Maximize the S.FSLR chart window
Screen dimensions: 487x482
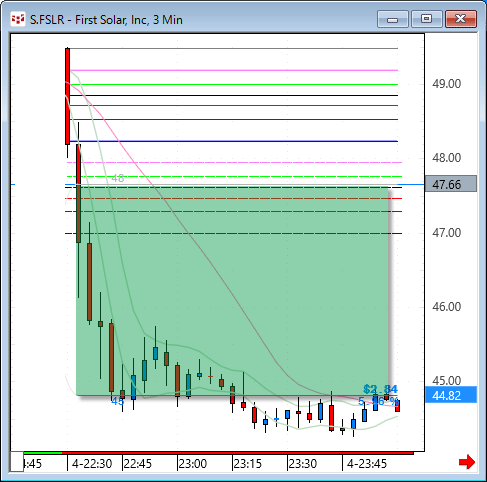point(427,19)
